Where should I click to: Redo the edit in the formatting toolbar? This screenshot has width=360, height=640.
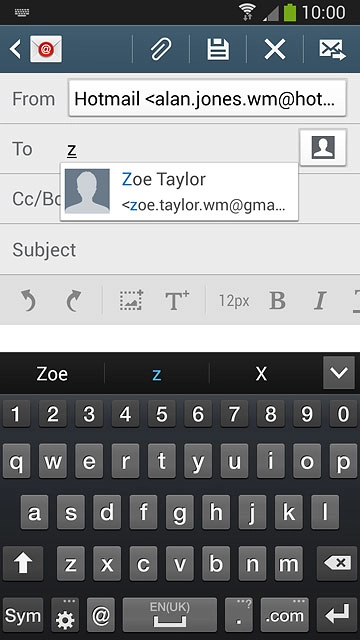pyautogui.click(x=74, y=301)
